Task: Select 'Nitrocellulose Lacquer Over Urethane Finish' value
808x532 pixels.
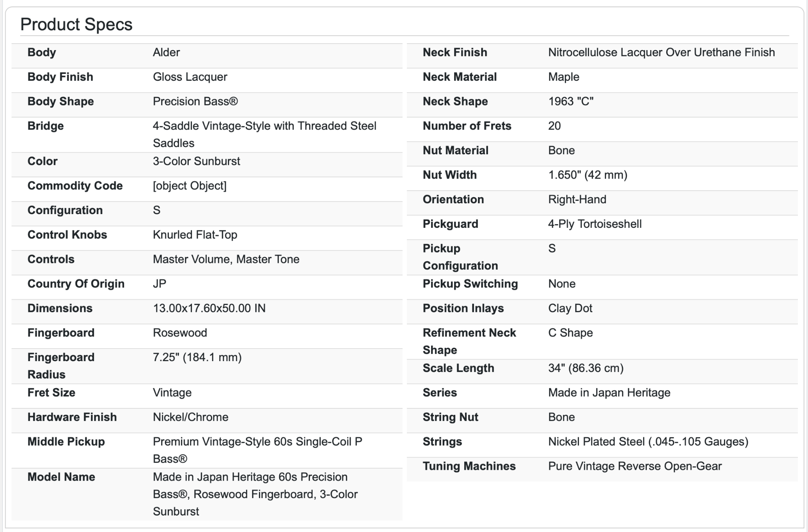Action: 661,53
